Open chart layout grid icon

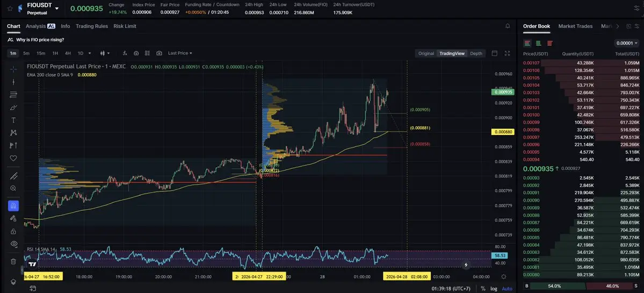point(148,53)
